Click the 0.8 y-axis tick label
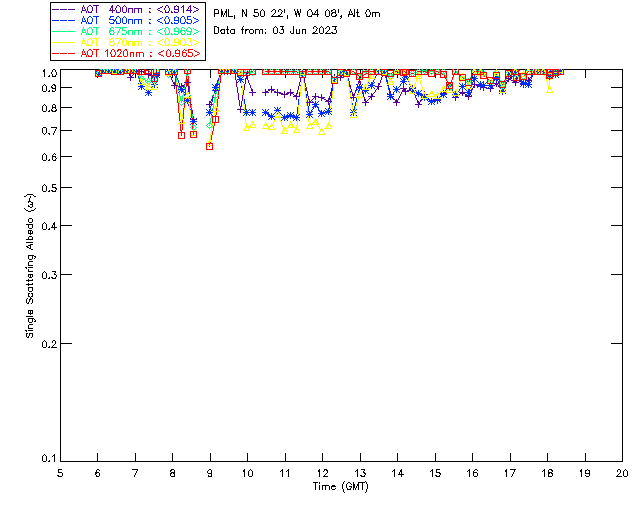The image size is (640, 512). 49,108
